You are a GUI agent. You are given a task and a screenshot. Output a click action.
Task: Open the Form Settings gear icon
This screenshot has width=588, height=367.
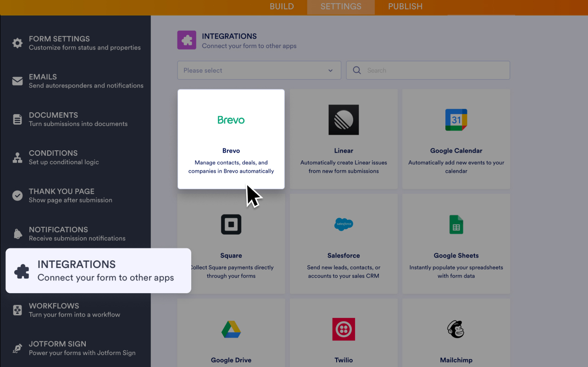(x=17, y=43)
